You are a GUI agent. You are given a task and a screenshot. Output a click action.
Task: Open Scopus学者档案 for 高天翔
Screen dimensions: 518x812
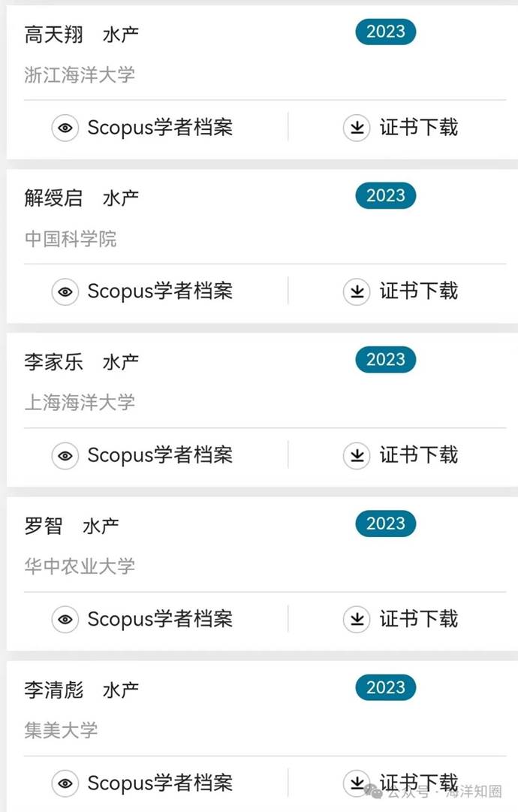[160, 128]
